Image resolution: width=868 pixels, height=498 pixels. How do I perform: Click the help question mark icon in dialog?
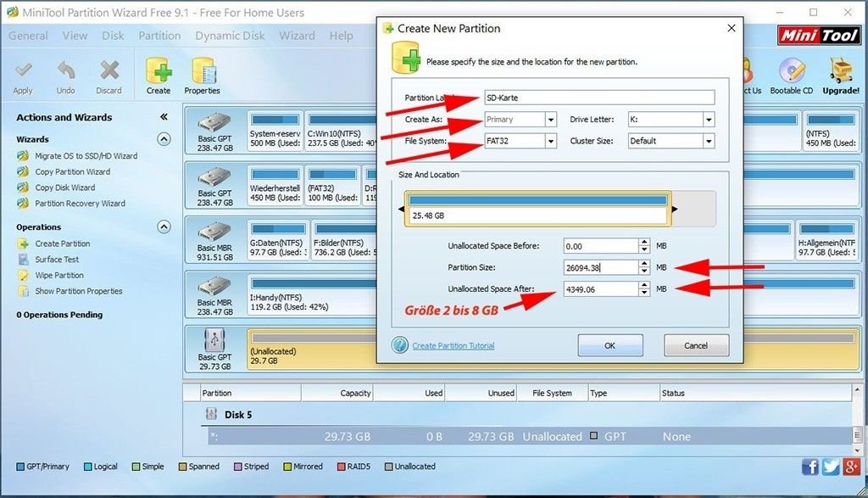[x=400, y=345]
